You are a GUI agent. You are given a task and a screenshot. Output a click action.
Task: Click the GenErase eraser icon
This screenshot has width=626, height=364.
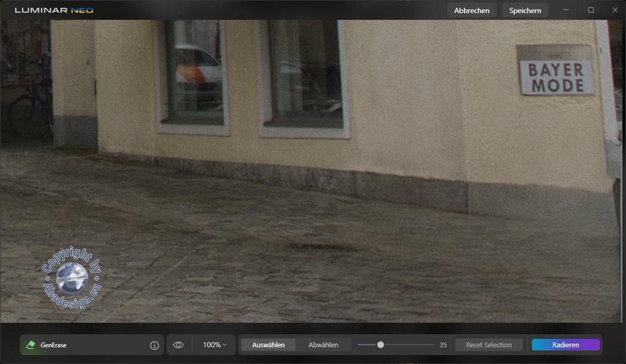[30, 345]
